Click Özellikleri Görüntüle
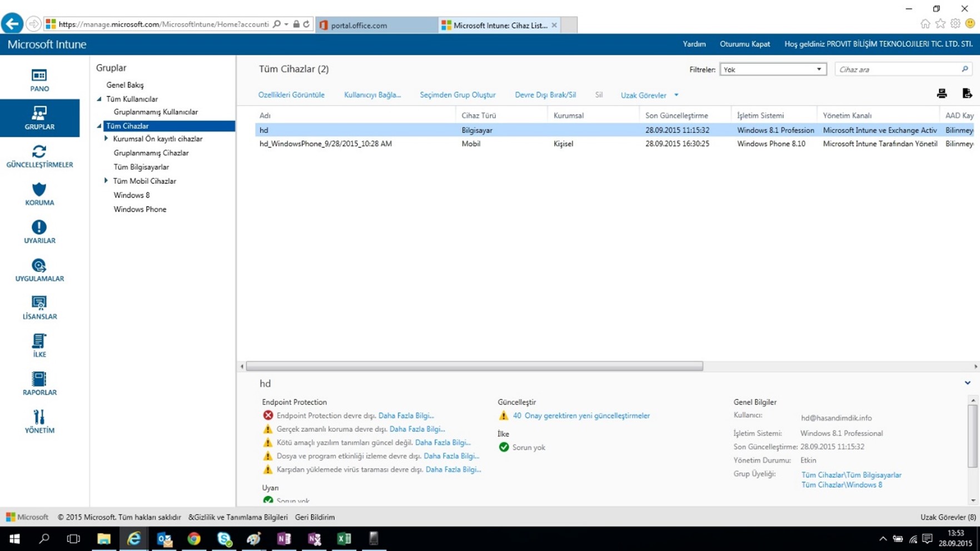 point(291,95)
